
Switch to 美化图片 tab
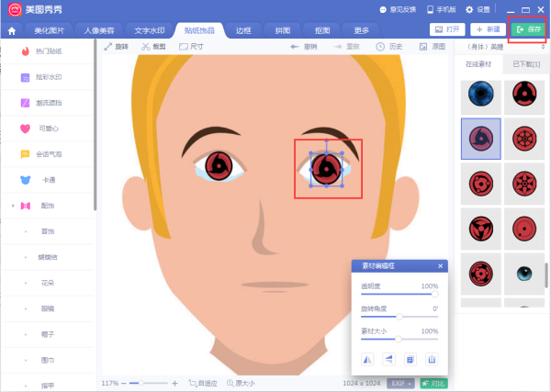[x=50, y=30]
